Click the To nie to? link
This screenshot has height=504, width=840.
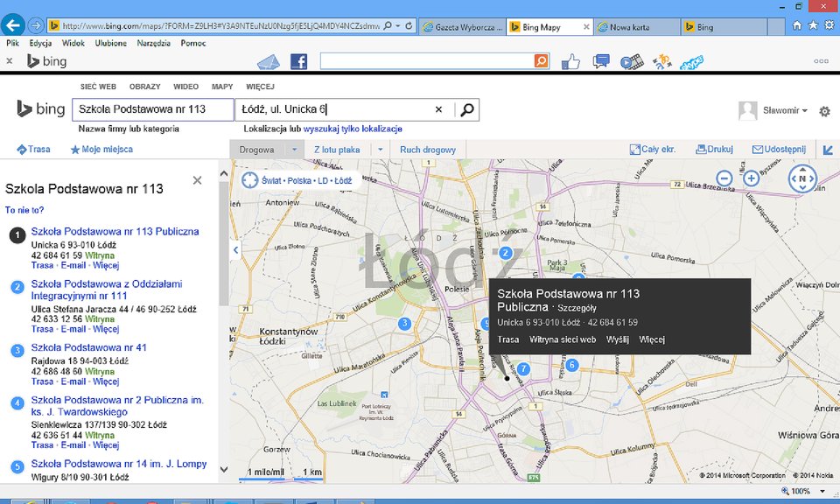[x=24, y=210]
